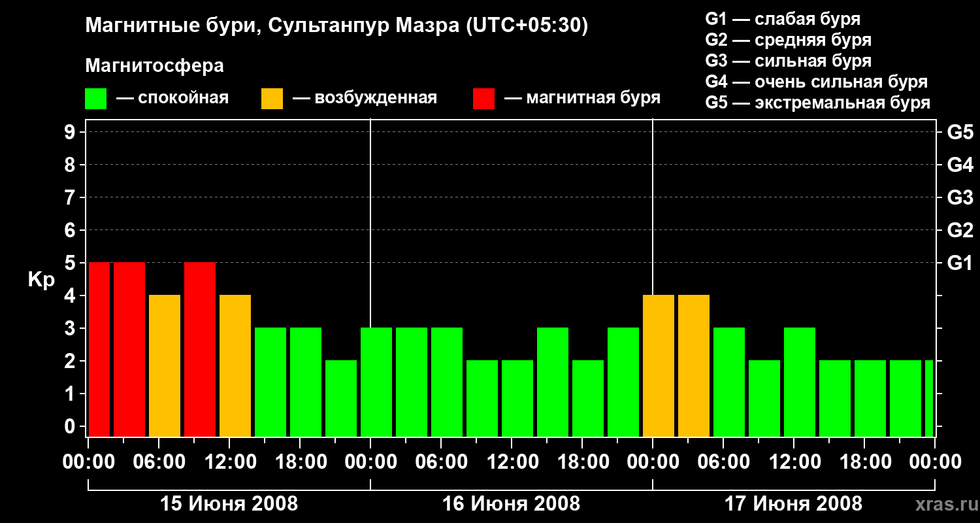The image size is (980, 523).
Task: Click the 'Магнитосфера' legend heading
Action: pos(154,66)
